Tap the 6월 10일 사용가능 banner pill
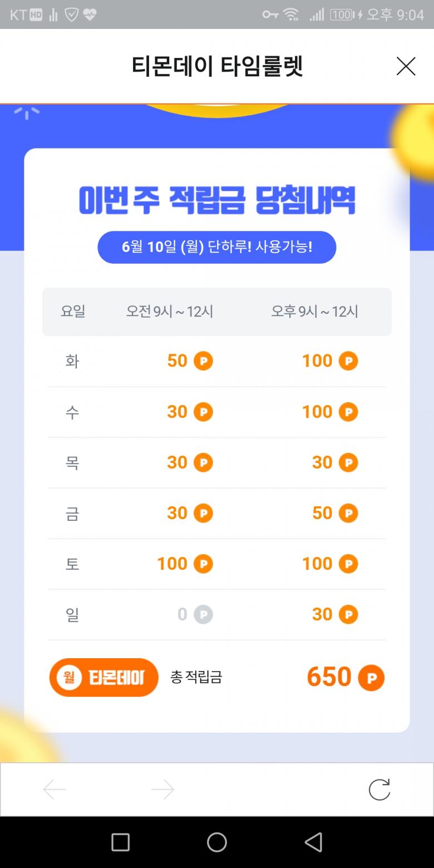The height and width of the screenshot is (868, 434). pyautogui.click(x=217, y=247)
